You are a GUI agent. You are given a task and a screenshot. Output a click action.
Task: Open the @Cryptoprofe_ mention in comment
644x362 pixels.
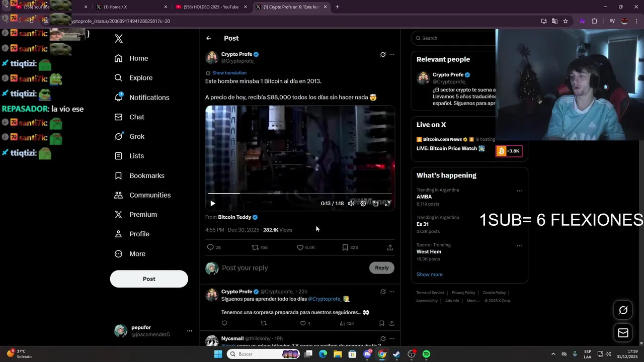click(325, 299)
